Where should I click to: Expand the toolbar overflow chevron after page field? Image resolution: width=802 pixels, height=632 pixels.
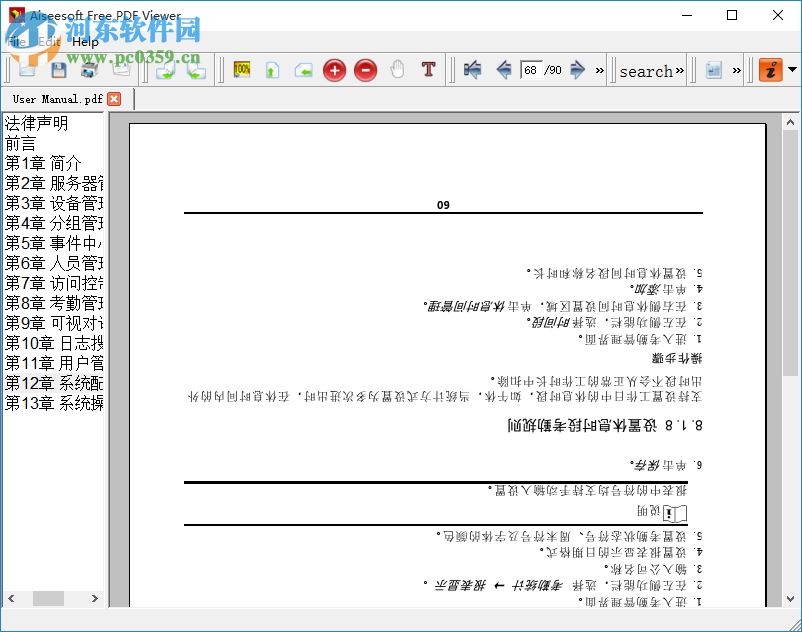(x=599, y=70)
